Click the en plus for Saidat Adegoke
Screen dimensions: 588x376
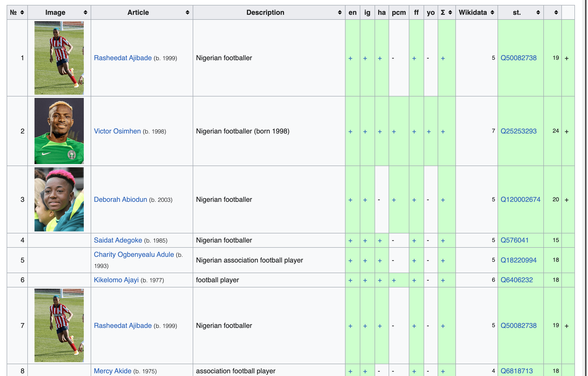[350, 241]
